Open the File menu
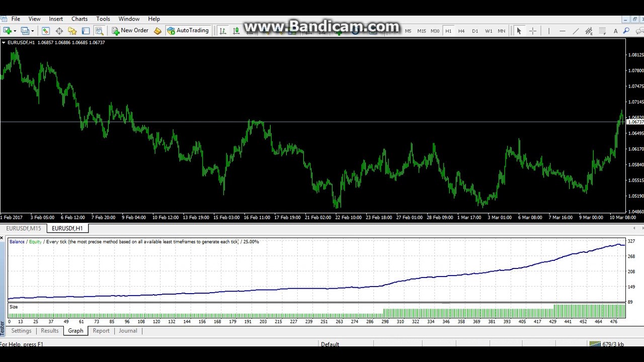This screenshot has width=644, height=362. click(x=16, y=19)
